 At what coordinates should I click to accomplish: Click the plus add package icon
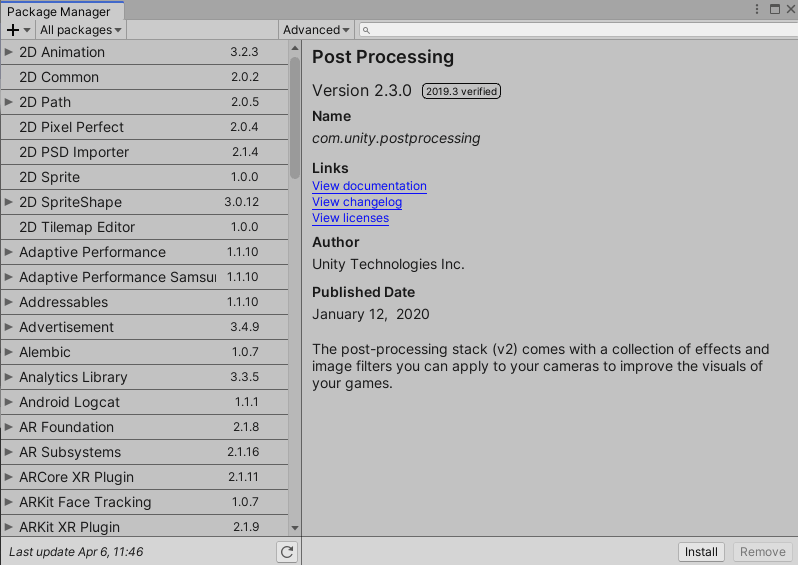pos(13,30)
